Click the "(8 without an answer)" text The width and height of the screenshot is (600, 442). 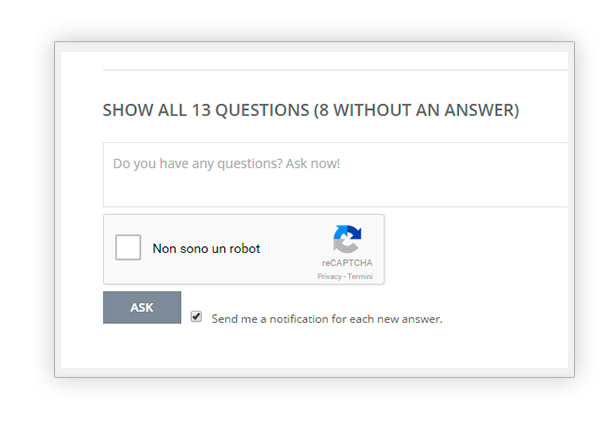click(x=416, y=110)
